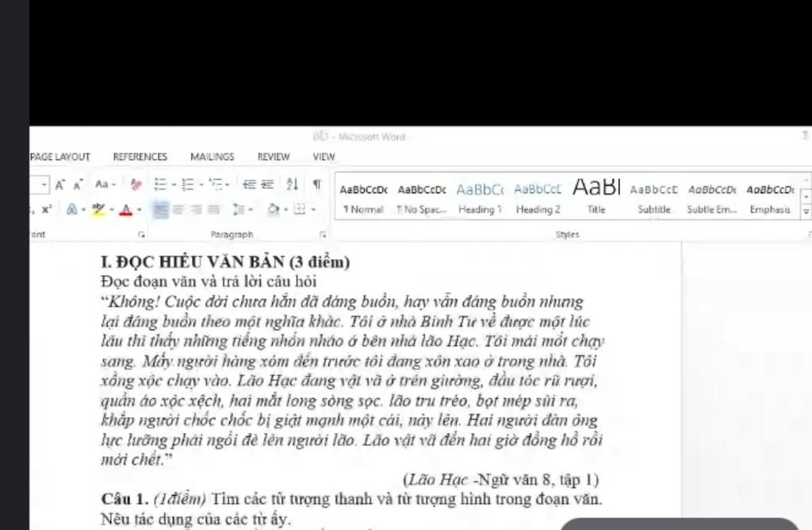Apply the Subtle Emphasis style
812x530 pixels.
click(x=712, y=198)
